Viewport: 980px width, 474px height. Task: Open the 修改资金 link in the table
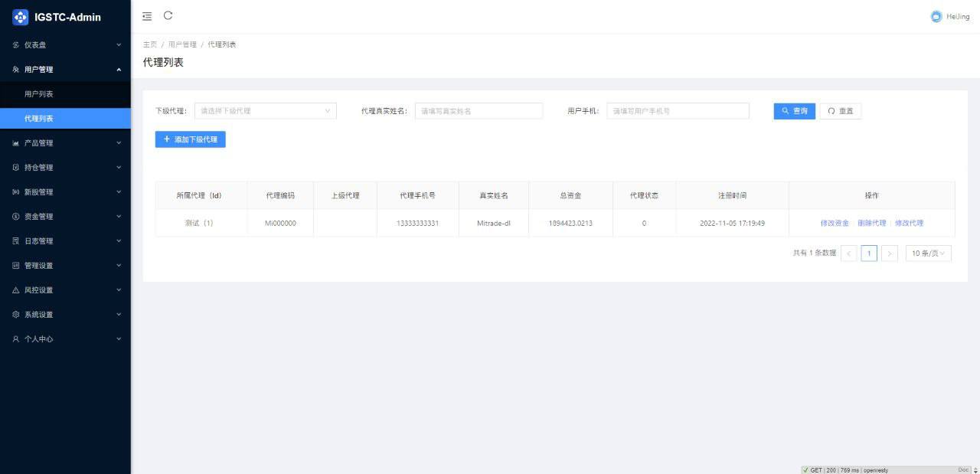click(x=833, y=223)
